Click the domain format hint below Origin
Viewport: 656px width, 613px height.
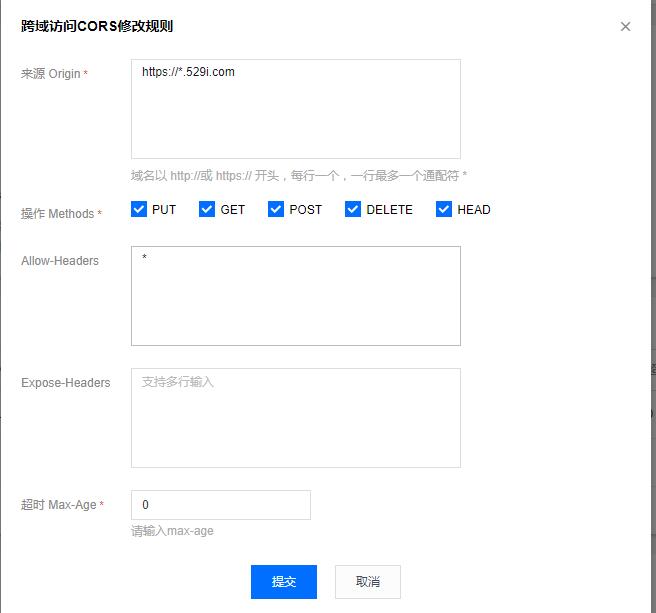tap(298, 175)
